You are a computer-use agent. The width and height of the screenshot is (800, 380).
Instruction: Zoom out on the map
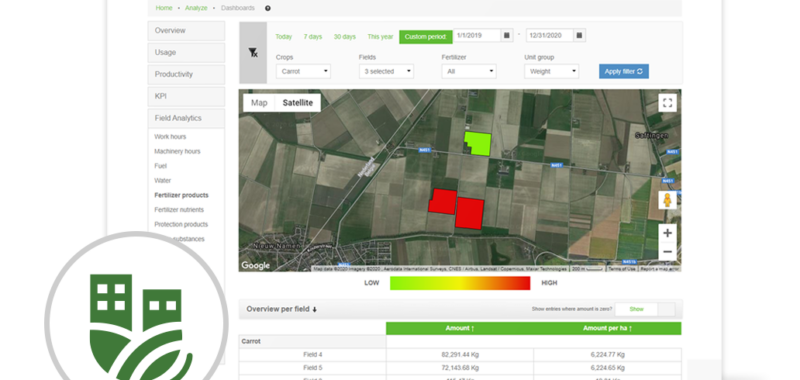(667, 251)
